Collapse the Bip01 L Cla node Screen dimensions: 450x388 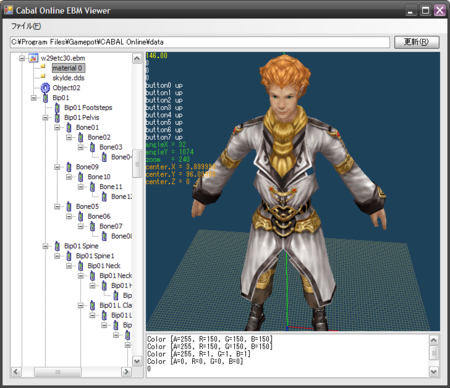click(81, 306)
